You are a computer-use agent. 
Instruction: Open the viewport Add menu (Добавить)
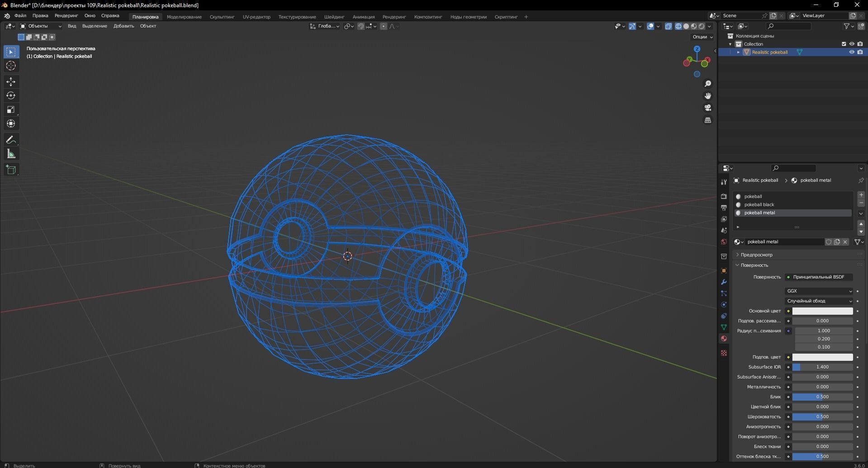click(123, 26)
